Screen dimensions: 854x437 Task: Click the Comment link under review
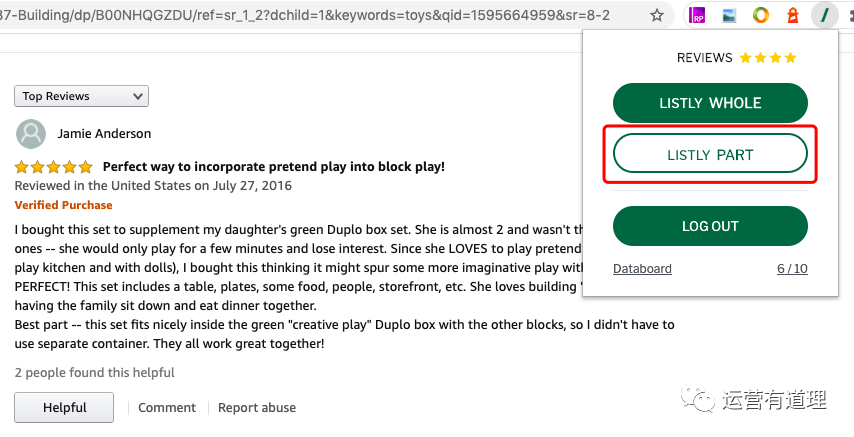(167, 408)
